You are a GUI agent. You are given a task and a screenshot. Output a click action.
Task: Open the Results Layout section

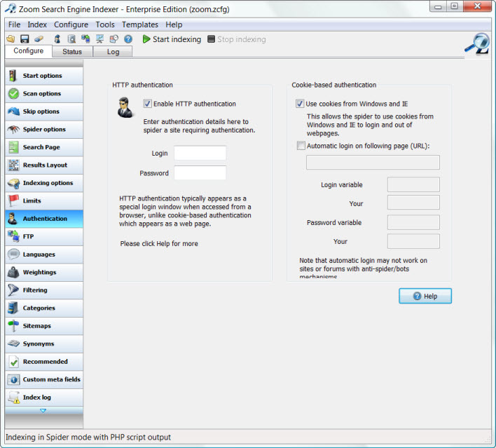point(44,165)
